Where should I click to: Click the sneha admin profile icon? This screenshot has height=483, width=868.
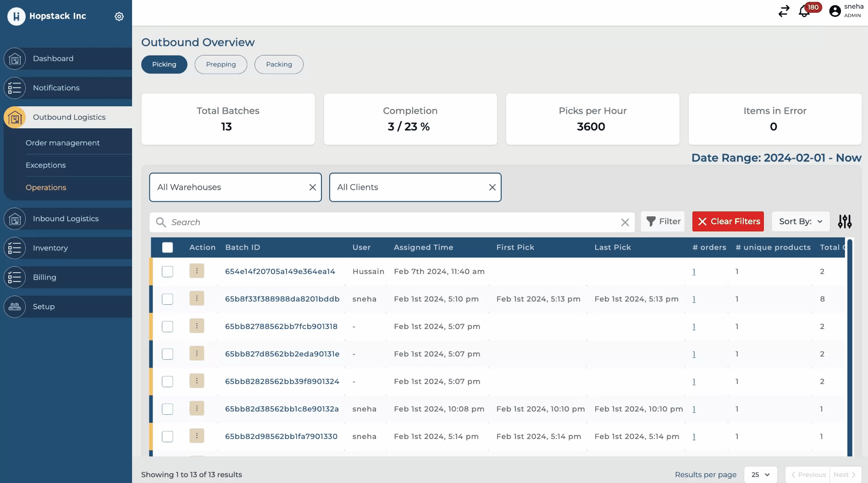click(835, 11)
